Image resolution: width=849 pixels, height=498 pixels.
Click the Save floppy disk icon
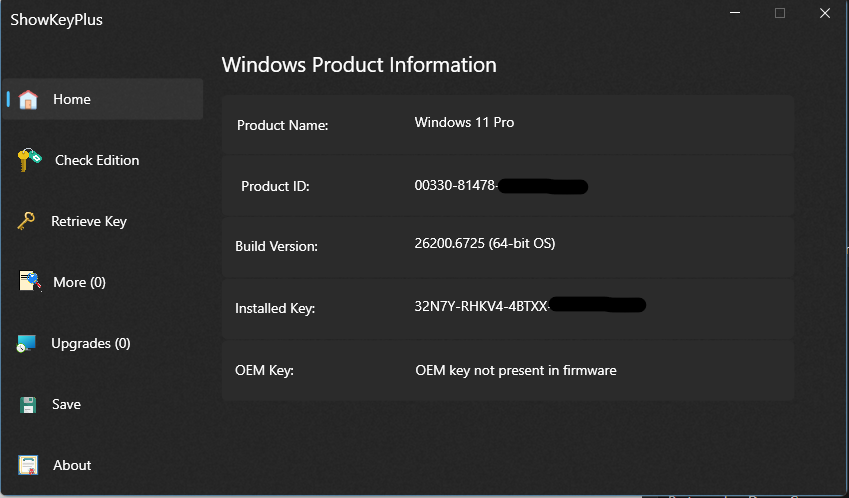click(28, 405)
